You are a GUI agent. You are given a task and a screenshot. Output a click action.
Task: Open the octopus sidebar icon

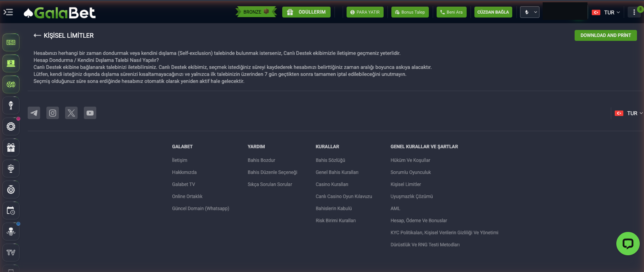11,232
